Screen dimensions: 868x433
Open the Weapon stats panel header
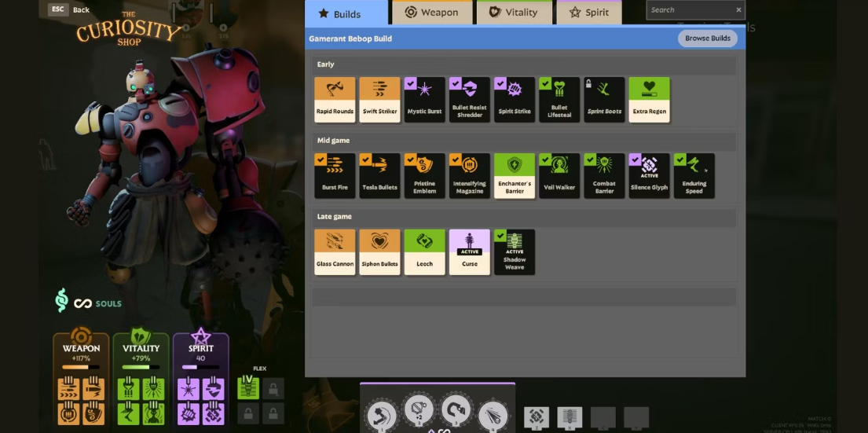point(82,349)
